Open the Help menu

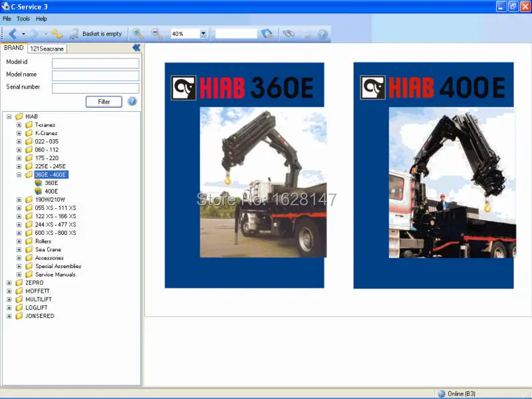point(41,19)
